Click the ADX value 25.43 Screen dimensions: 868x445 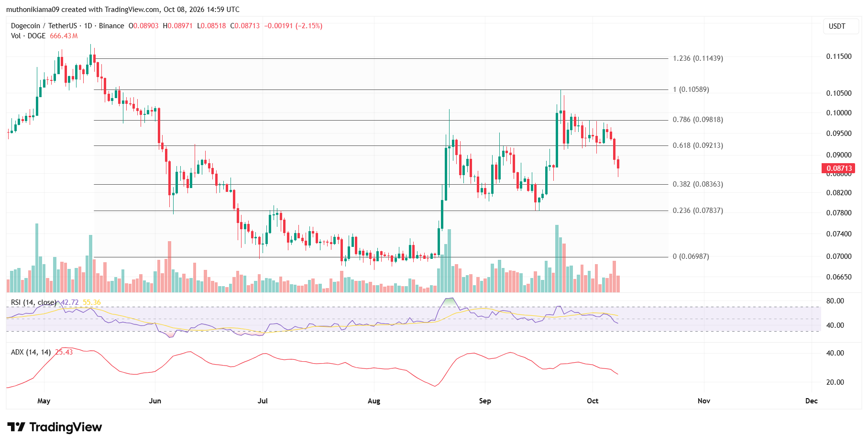pyautogui.click(x=64, y=352)
